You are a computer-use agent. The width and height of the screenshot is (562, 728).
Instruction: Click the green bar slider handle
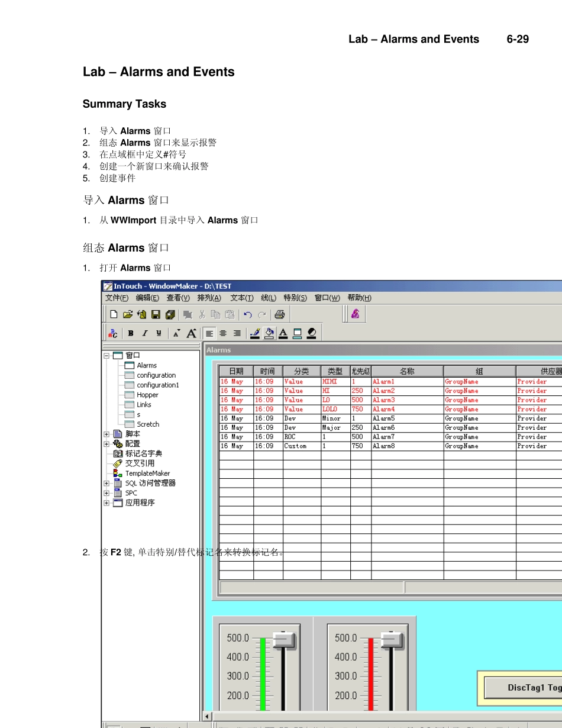[x=284, y=640]
